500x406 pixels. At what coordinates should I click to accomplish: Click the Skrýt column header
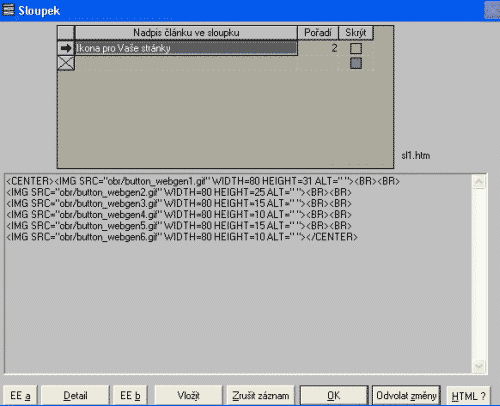356,33
